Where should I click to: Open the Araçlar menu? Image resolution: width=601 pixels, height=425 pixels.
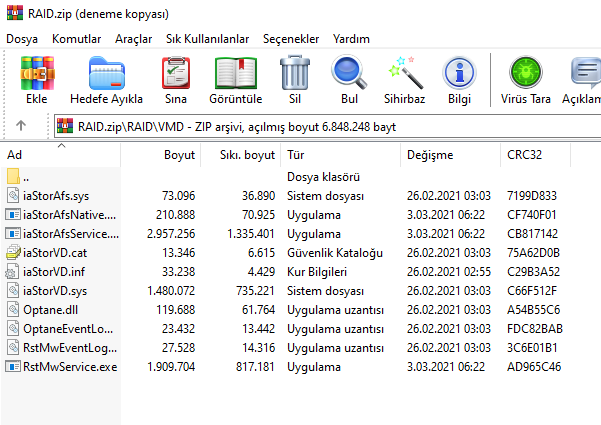click(133, 39)
